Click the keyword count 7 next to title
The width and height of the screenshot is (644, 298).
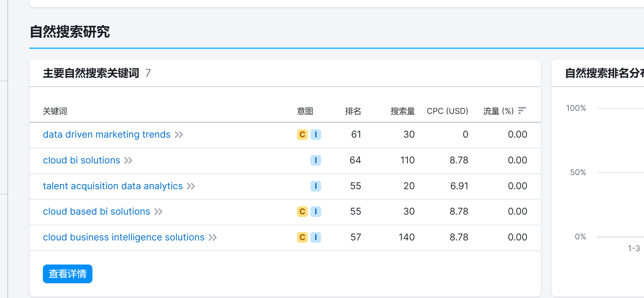click(148, 73)
